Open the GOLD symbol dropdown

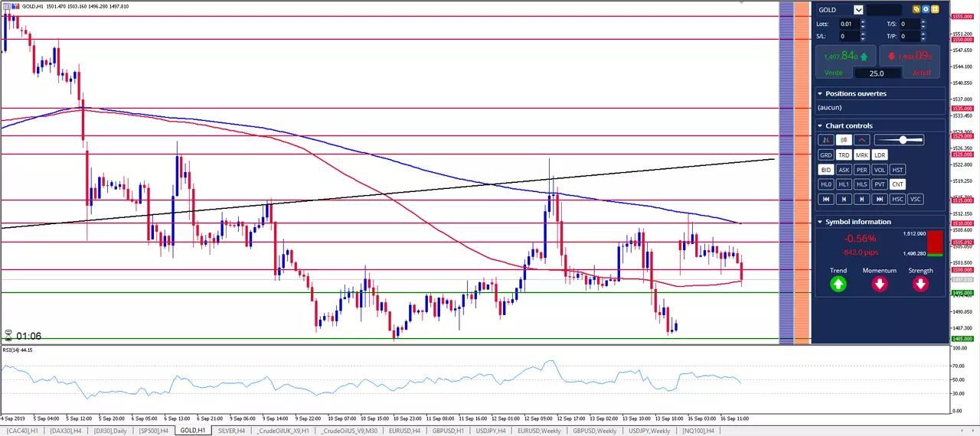tap(858, 10)
